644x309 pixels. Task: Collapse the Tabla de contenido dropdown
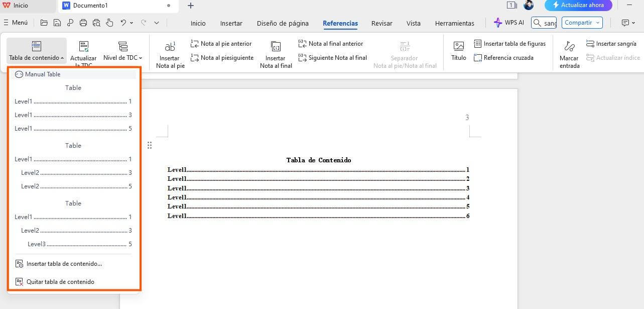(x=36, y=50)
